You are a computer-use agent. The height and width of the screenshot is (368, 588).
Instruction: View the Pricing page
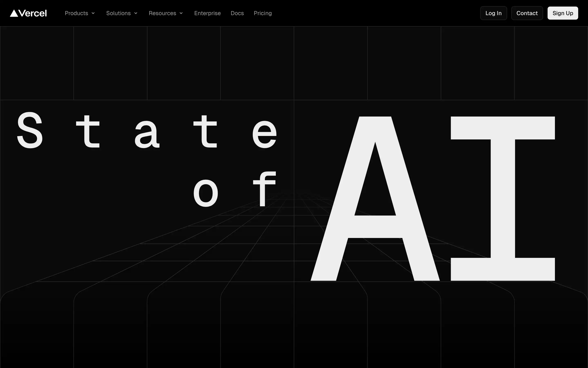263,13
